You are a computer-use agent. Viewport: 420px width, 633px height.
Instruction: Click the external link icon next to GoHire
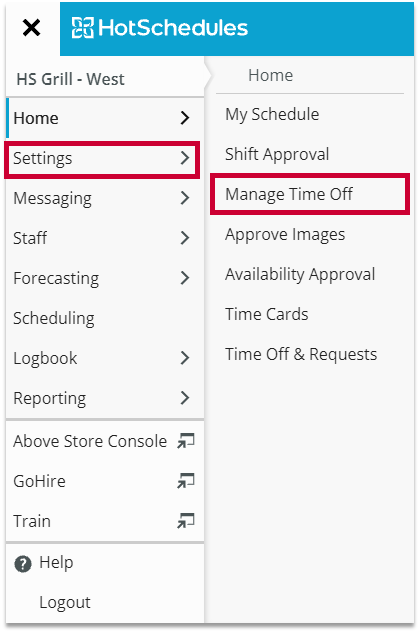tap(186, 481)
